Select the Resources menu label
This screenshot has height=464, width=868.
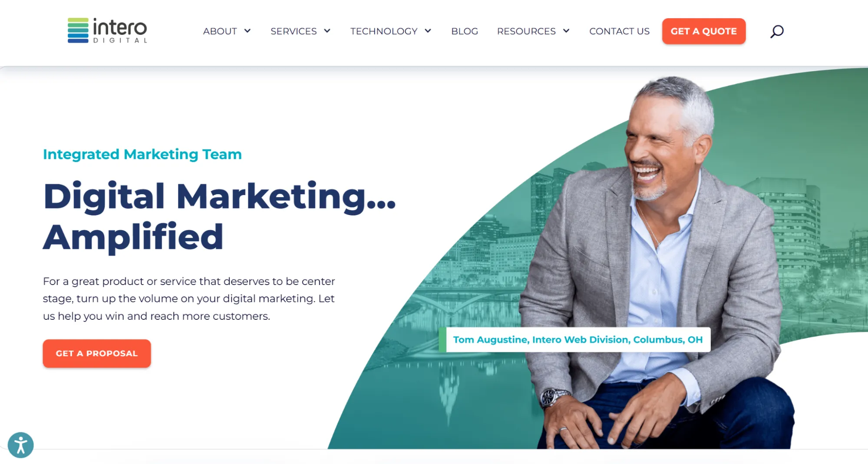click(526, 31)
